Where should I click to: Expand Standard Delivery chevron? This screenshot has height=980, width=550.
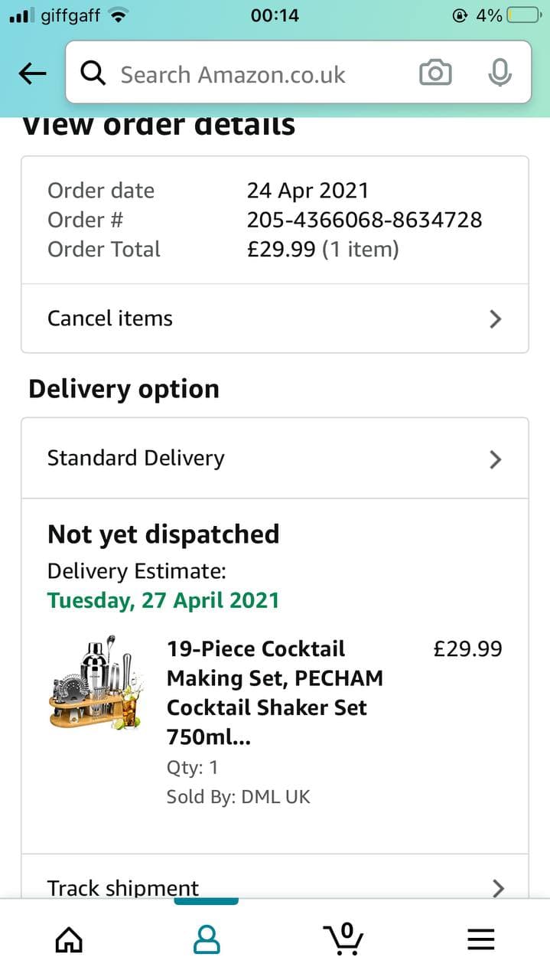coord(496,459)
